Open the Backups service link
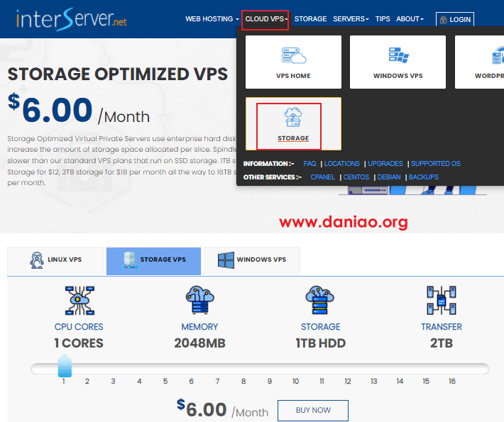504x422 pixels. [x=423, y=177]
